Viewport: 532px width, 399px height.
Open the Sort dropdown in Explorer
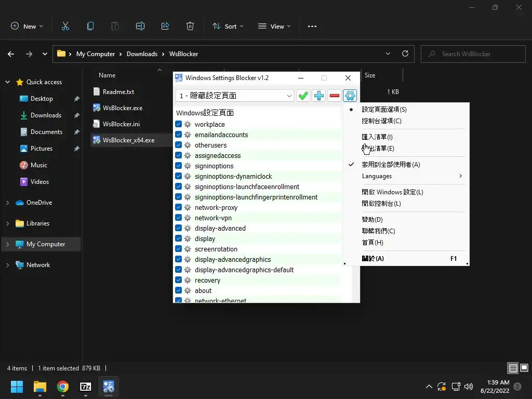pyautogui.click(x=228, y=26)
